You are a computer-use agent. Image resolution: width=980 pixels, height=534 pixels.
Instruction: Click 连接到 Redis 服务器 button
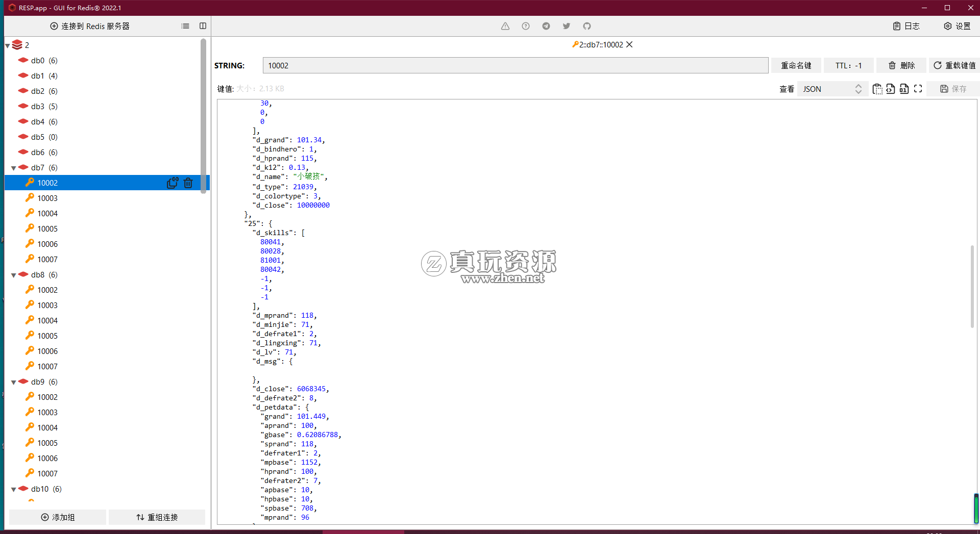90,26
